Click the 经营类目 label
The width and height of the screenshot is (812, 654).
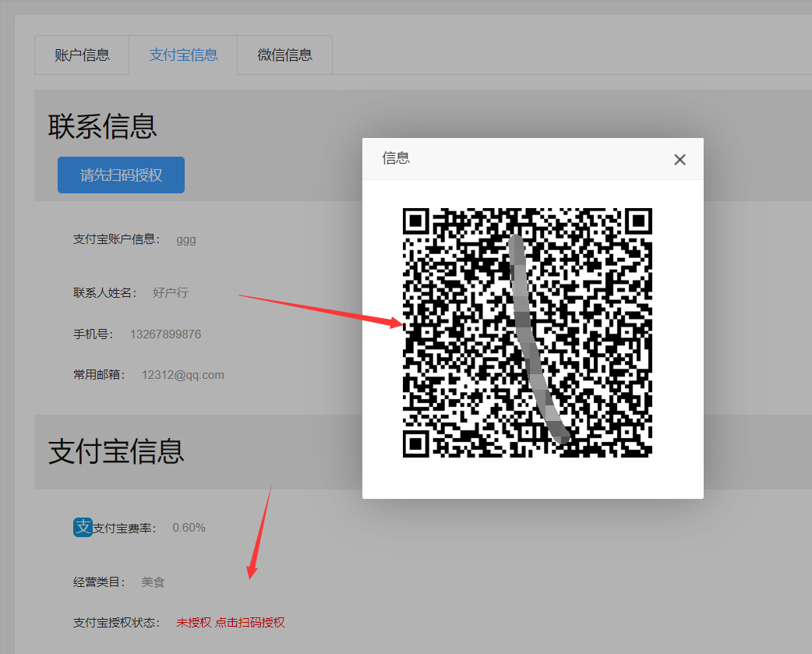tap(99, 582)
